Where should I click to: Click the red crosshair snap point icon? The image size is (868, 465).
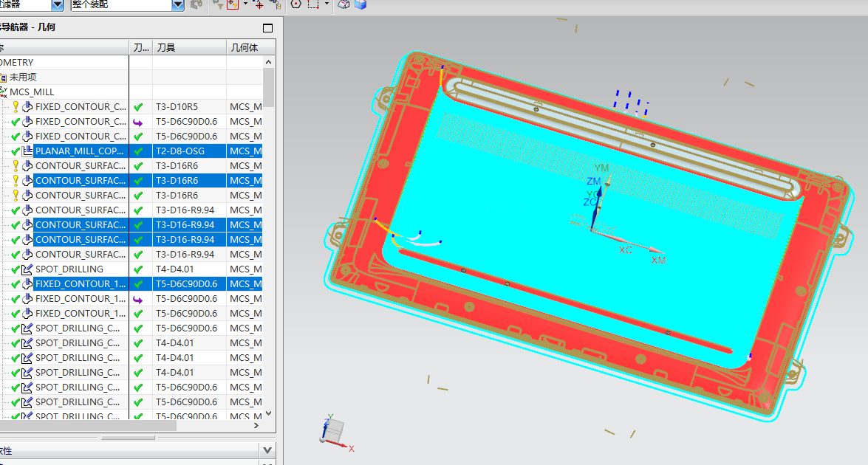click(259, 4)
